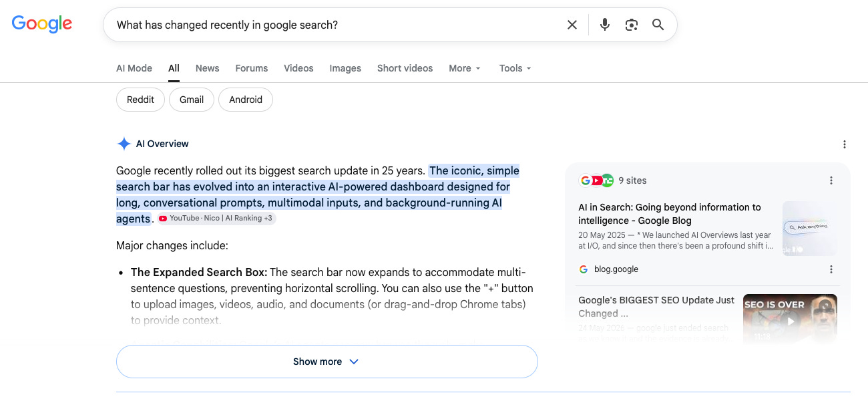
Task: Select the All results tab
Action: pos(174,68)
